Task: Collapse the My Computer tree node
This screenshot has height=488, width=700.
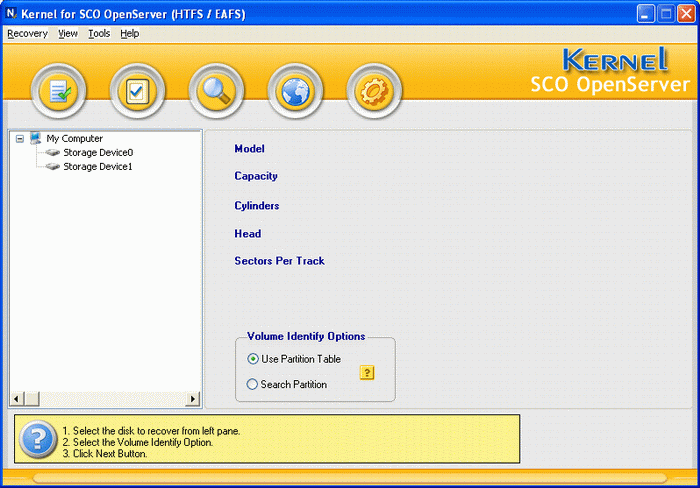Action: [20, 139]
